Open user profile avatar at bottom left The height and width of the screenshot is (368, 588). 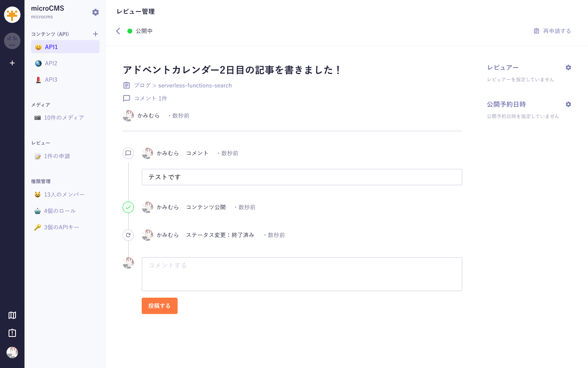tap(12, 352)
